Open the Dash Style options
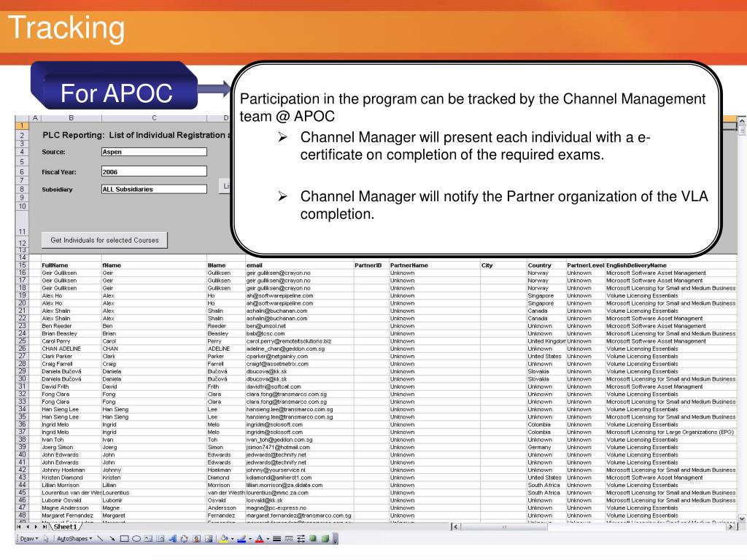Viewport: 747px width, 560px height. [x=289, y=539]
